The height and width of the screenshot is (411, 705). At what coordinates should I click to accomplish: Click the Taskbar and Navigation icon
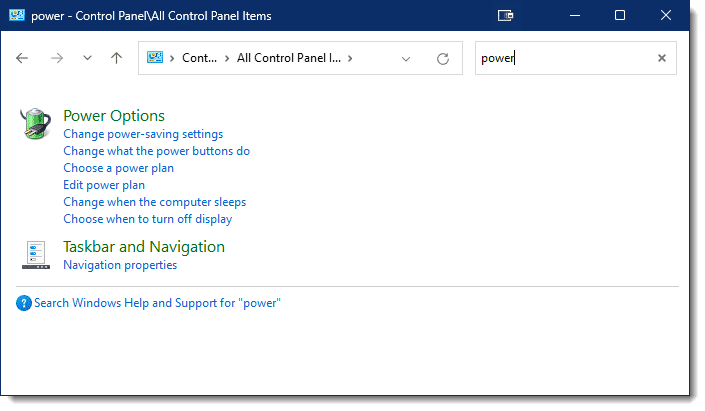pyautogui.click(x=36, y=255)
